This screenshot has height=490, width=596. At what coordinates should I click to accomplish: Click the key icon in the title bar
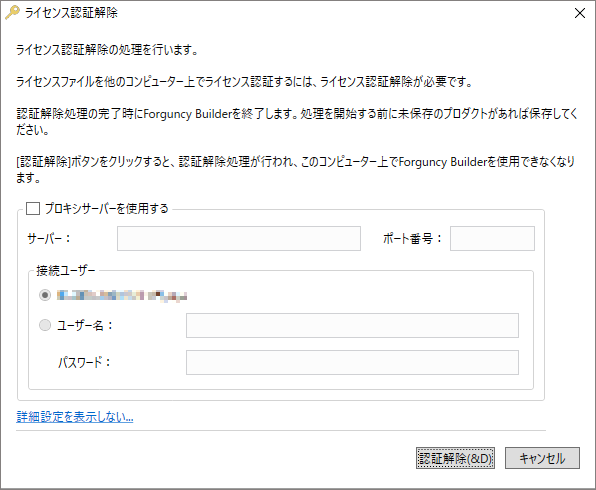point(12,12)
